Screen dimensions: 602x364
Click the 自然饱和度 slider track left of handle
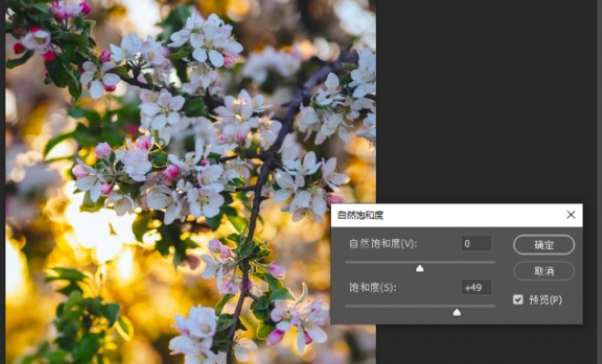380,262
